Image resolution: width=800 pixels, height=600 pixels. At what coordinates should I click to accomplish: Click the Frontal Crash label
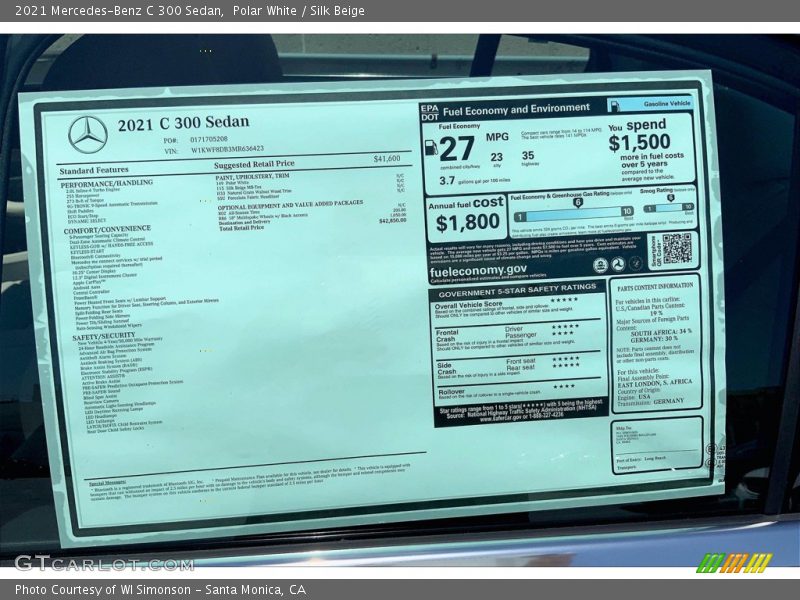point(447,335)
